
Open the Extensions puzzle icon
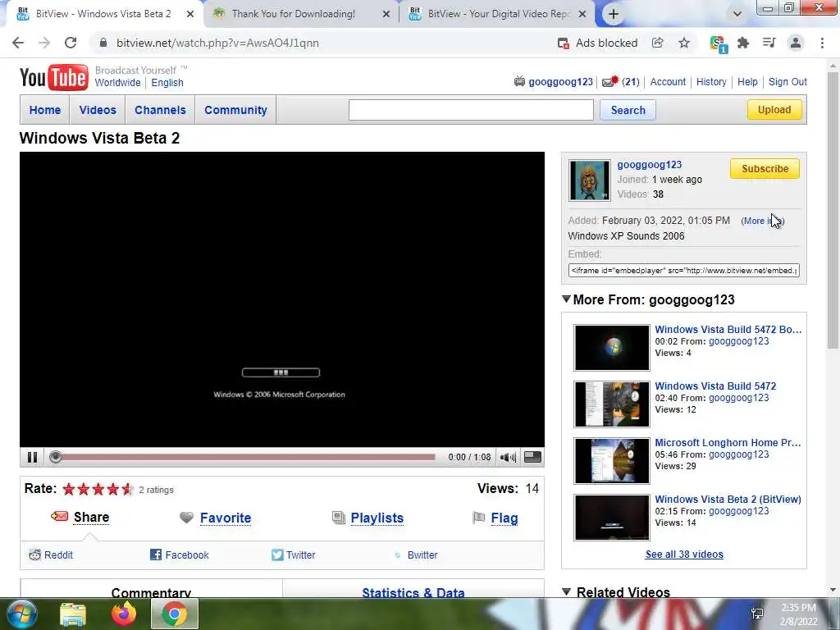(x=743, y=43)
